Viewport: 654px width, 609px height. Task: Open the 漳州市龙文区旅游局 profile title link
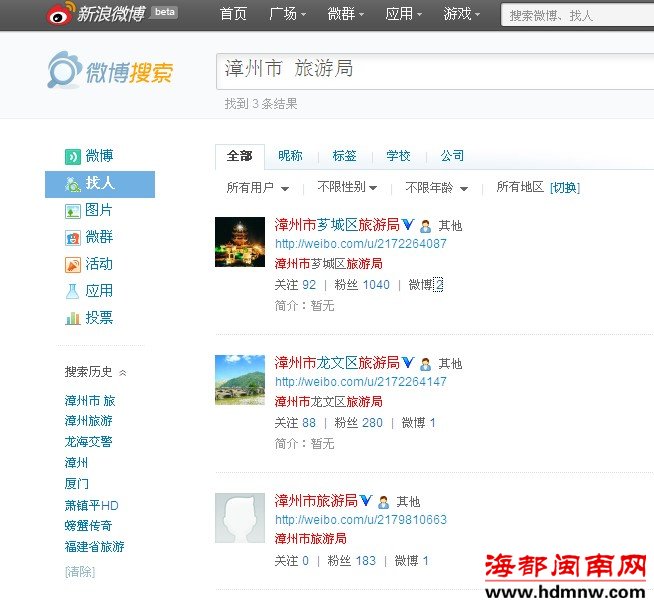point(337,362)
